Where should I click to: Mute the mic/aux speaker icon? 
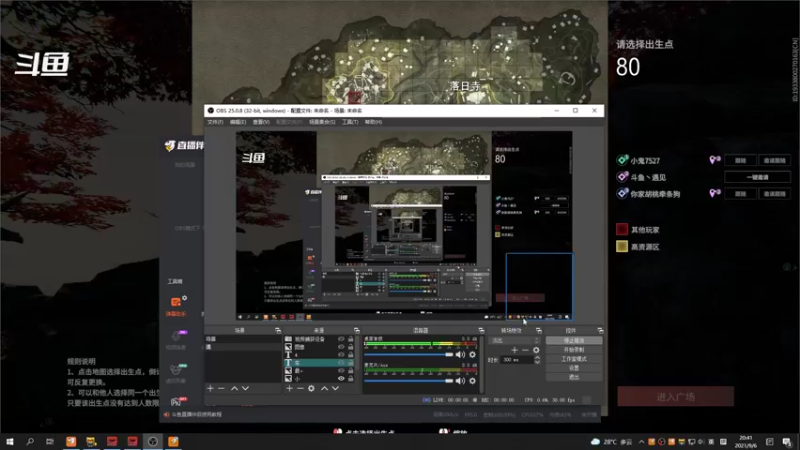coord(460,381)
